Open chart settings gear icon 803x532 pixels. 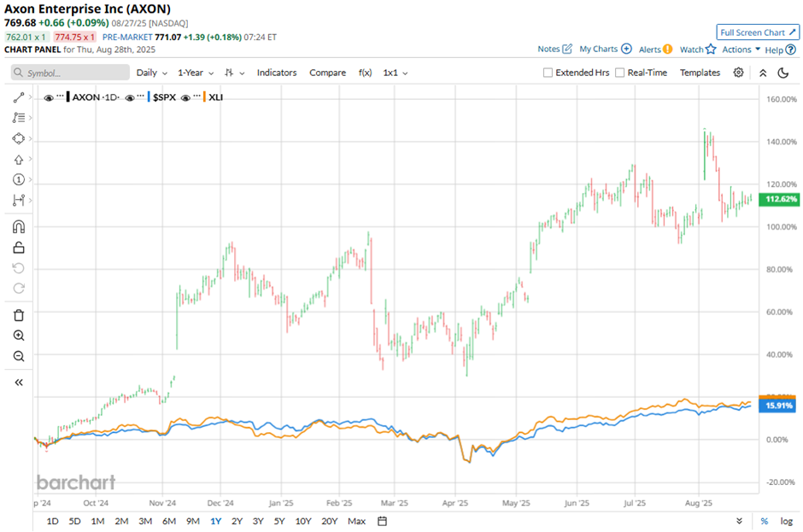click(x=738, y=73)
